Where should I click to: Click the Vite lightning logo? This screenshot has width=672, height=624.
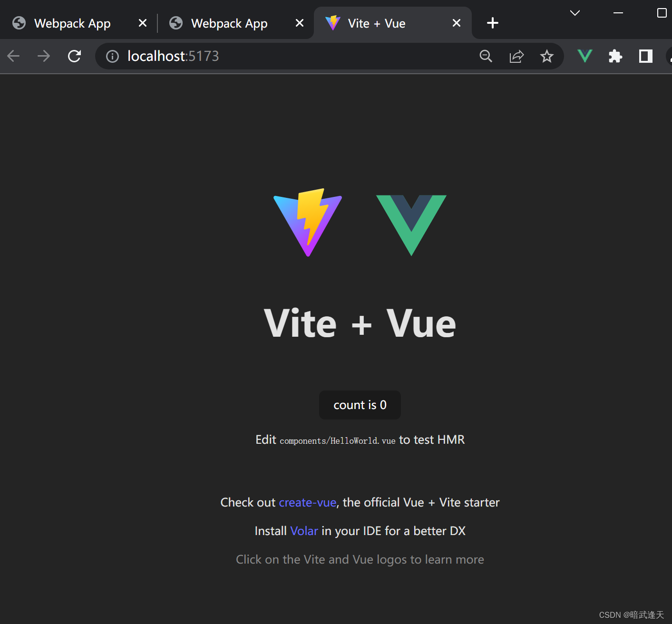pyautogui.click(x=308, y=223)
